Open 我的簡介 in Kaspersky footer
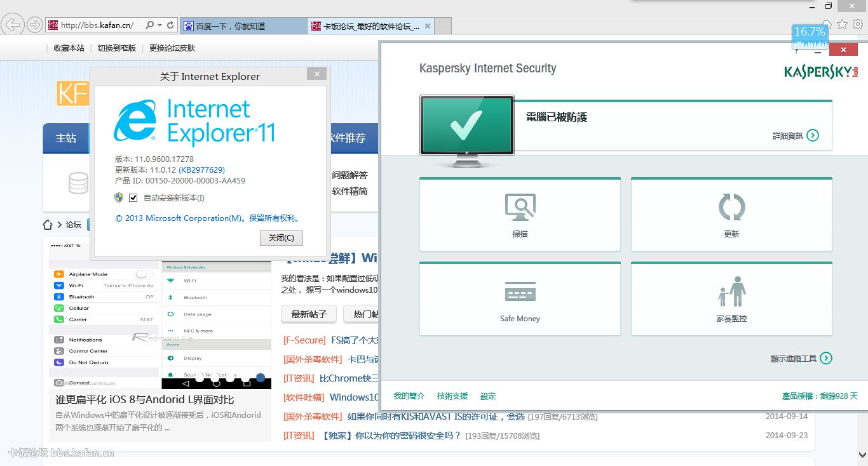Image resolution: width=868 pixels, height=466 pixels. (409, 396)
